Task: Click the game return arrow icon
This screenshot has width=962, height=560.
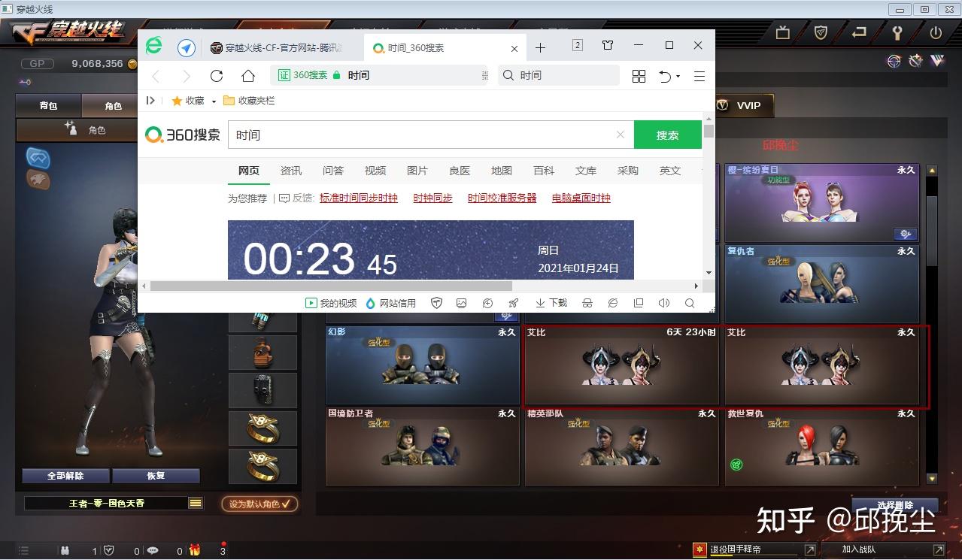Action: 859,32
